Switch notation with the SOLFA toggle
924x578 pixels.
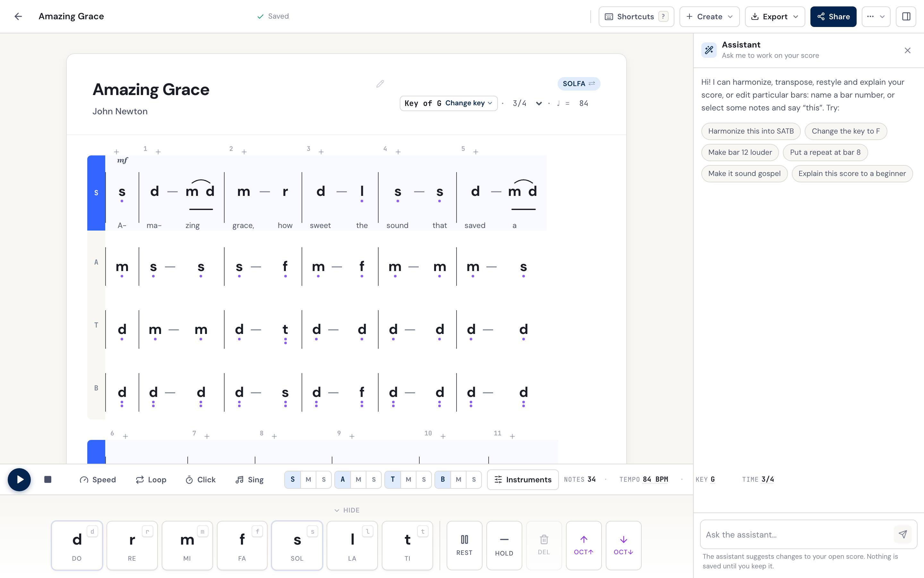(x=578, y=84)
